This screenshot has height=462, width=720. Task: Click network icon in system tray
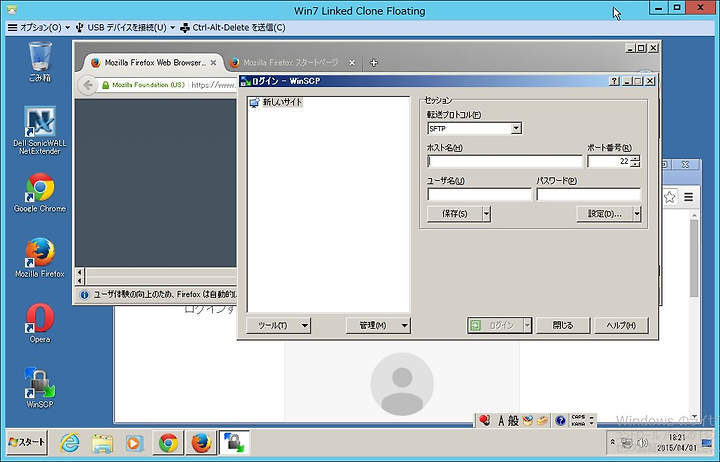(x=627, y=443)
